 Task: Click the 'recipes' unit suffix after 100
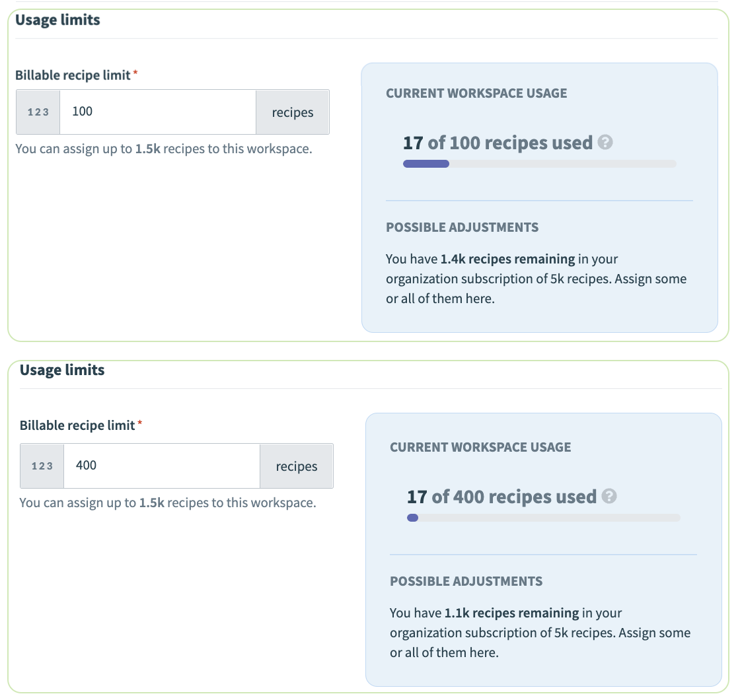(x=293, y=112)
